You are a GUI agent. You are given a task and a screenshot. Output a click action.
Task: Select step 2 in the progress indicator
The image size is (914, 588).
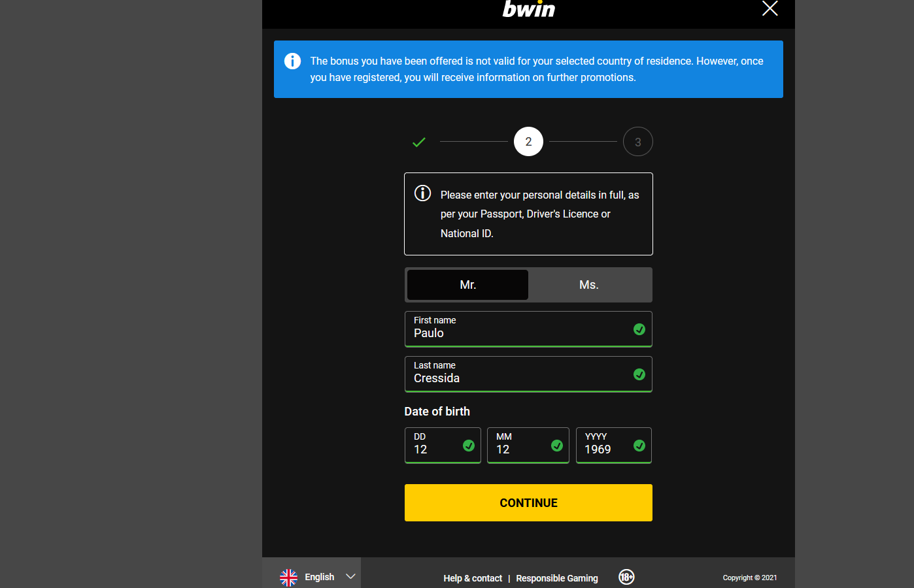[528, 141]
